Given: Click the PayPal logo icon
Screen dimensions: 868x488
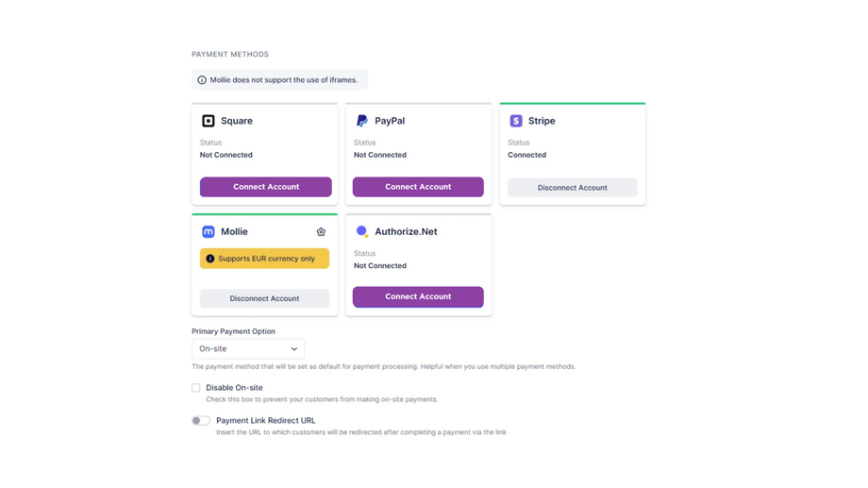Looking at the screenshot, I should (362, 121).
